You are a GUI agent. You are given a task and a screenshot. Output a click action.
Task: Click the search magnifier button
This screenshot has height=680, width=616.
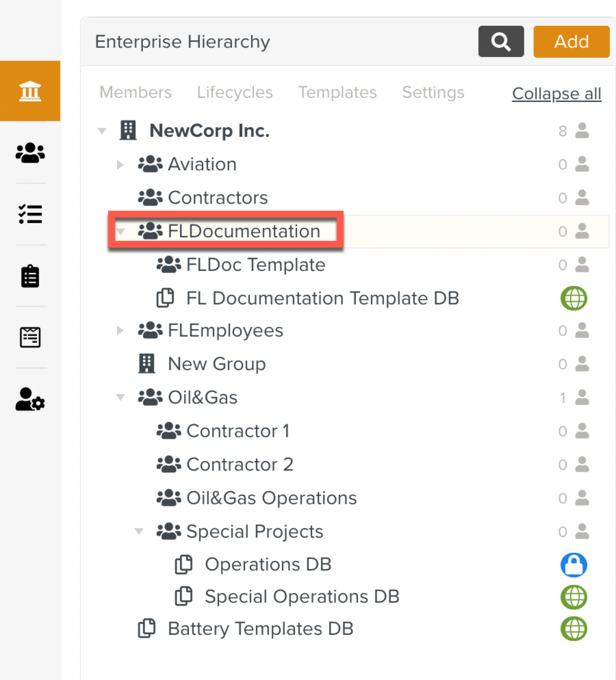[501, 42]
